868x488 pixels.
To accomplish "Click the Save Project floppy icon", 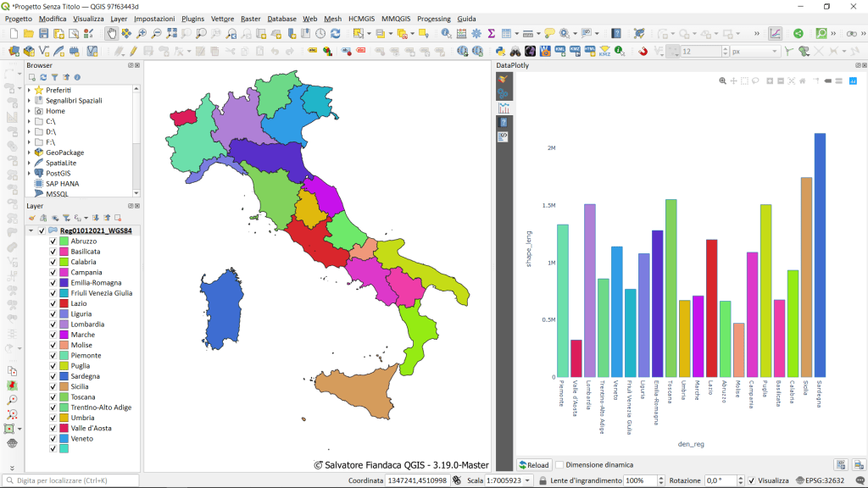I will [43, 33].
